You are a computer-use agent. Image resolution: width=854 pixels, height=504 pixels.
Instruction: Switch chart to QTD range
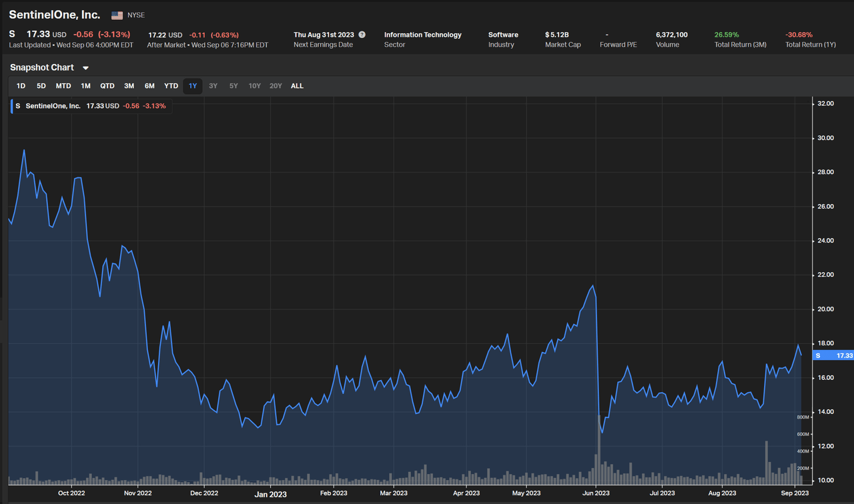[x=107, y=86]
